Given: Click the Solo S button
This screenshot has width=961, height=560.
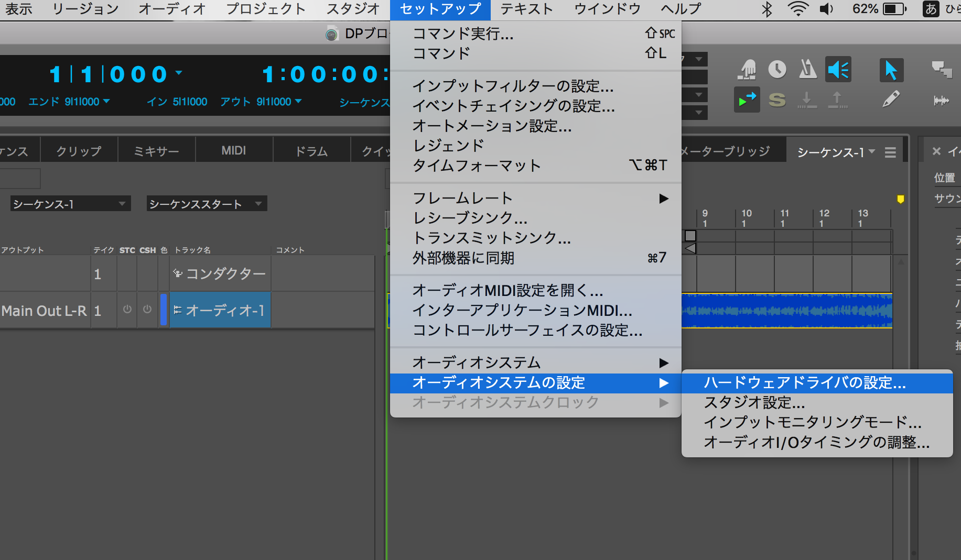Looking at the screenshot, I should (x=777, y=100).
